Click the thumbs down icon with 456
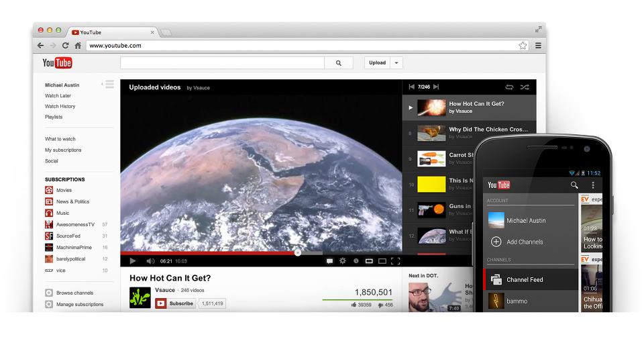 [x=380, y=305]
